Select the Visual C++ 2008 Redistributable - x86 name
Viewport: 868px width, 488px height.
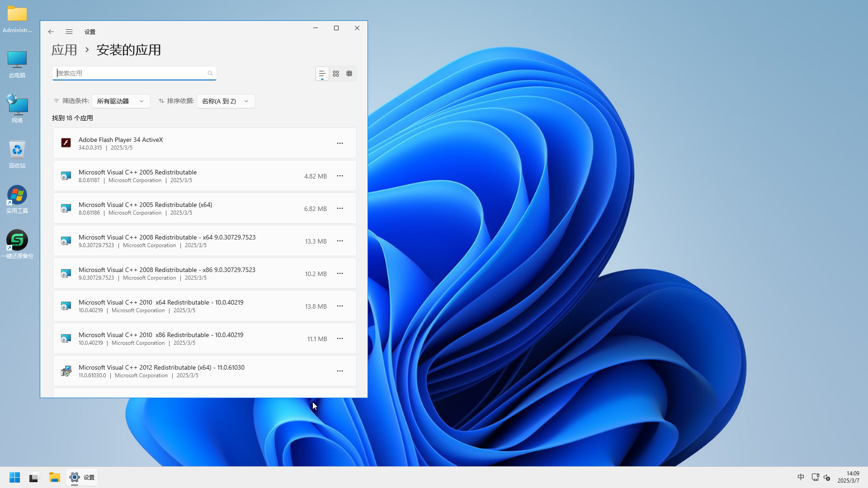[167, 270]
